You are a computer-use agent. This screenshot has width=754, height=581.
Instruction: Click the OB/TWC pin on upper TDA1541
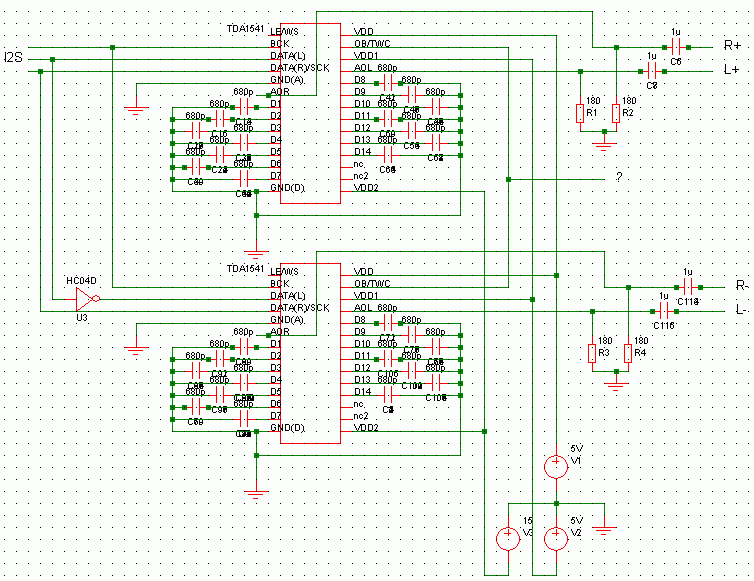click(x=372, y=44)
